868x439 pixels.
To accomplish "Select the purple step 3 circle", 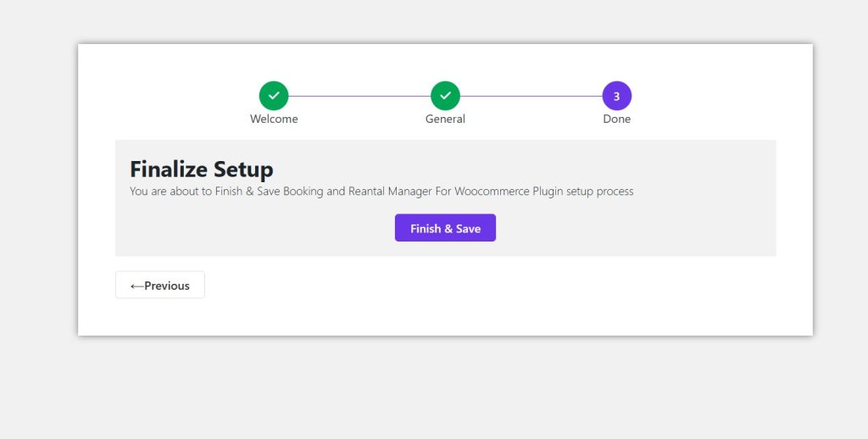I will click(616, 96).
